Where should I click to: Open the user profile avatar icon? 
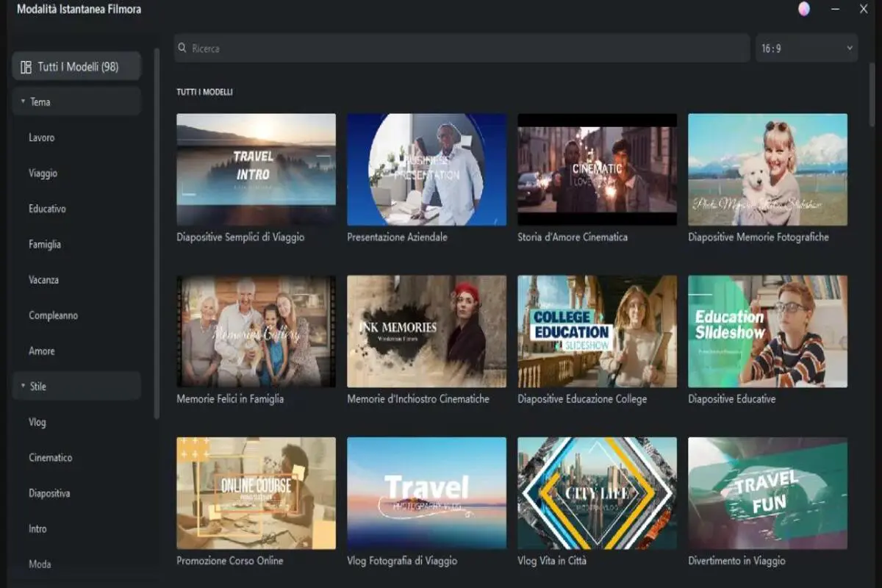pos(804,9)
